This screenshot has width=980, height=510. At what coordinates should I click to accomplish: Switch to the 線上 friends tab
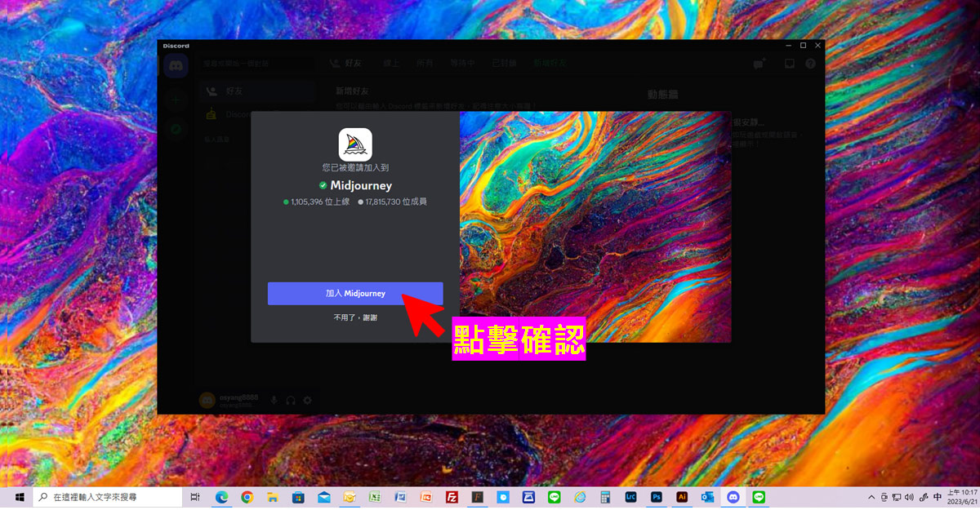click(x=392, y=63)
